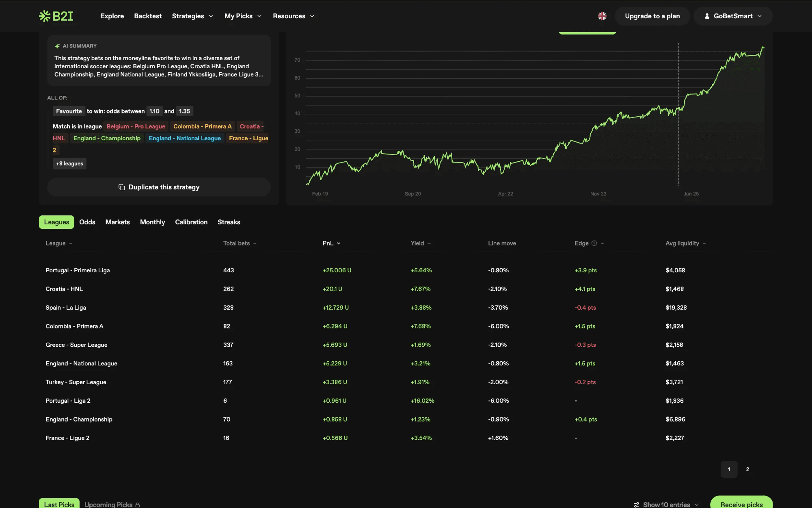Switch to the Odds tab

[x=87, y=222]
